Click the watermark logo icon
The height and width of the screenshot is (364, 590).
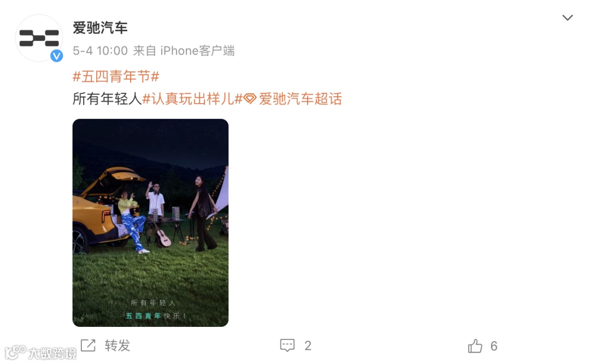15,353
